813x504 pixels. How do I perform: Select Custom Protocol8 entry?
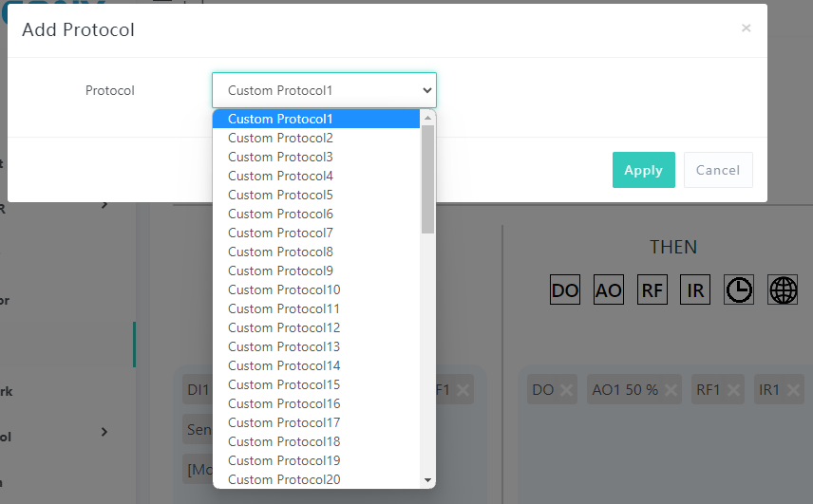(280, 252)
